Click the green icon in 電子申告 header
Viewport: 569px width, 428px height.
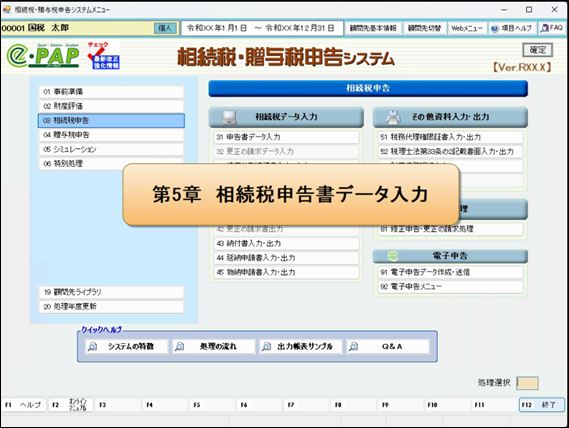coord(393,256)
